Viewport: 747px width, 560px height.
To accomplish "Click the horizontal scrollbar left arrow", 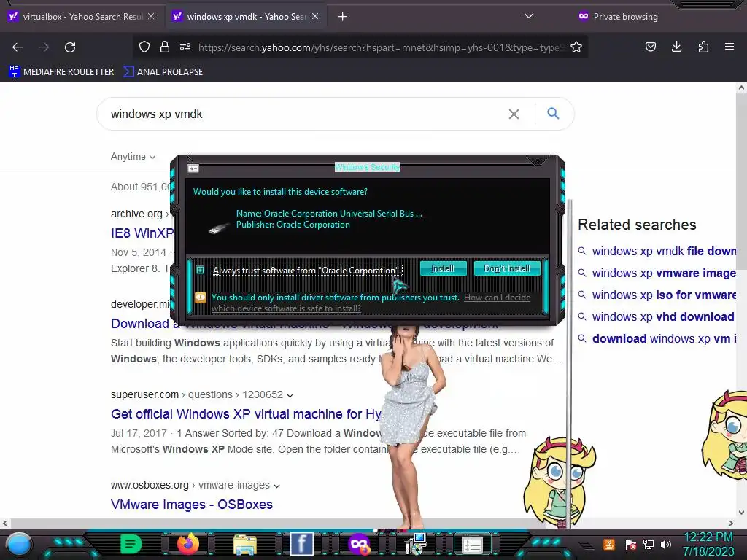I will click(x=5, y=523).
